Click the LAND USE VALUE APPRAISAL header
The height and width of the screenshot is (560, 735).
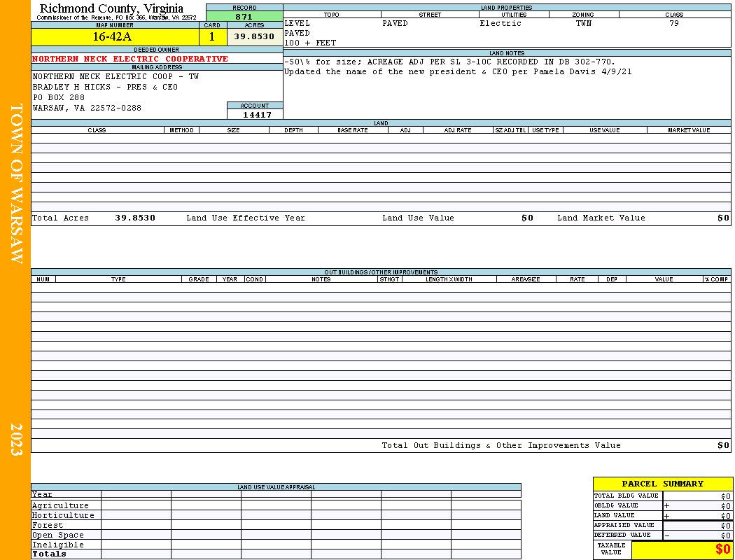276,487
